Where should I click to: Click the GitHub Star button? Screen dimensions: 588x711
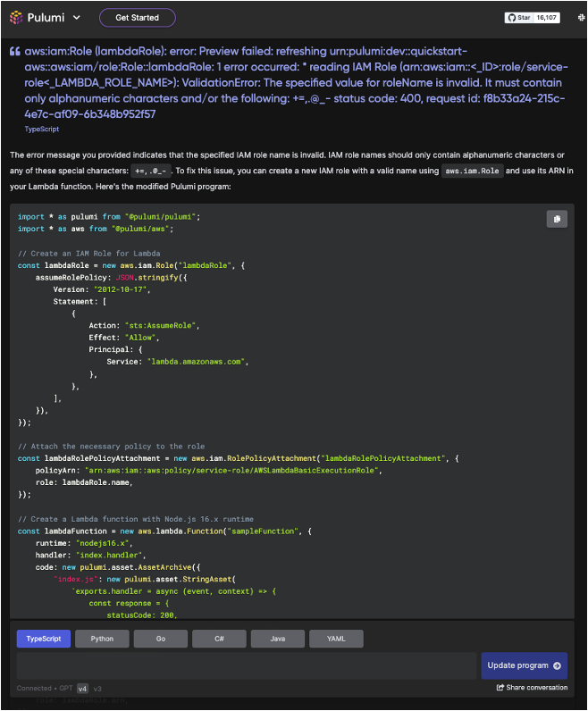tap(519, 18)
